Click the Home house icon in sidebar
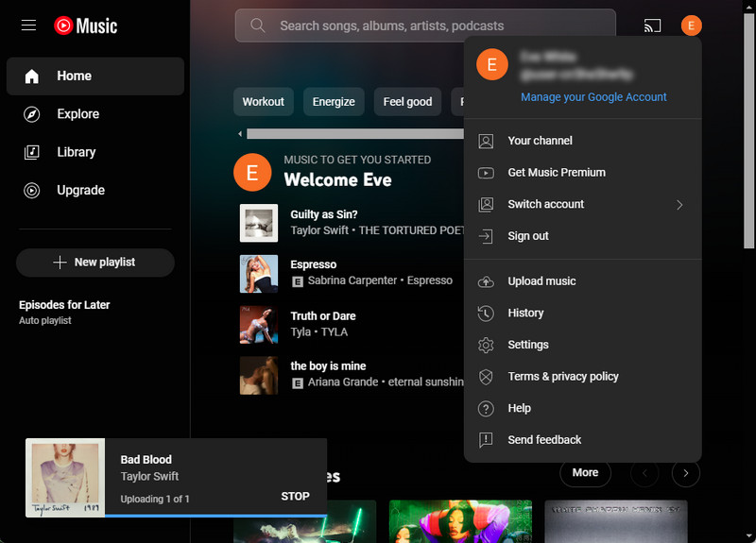Screen dimensions: 756x543 32,76
